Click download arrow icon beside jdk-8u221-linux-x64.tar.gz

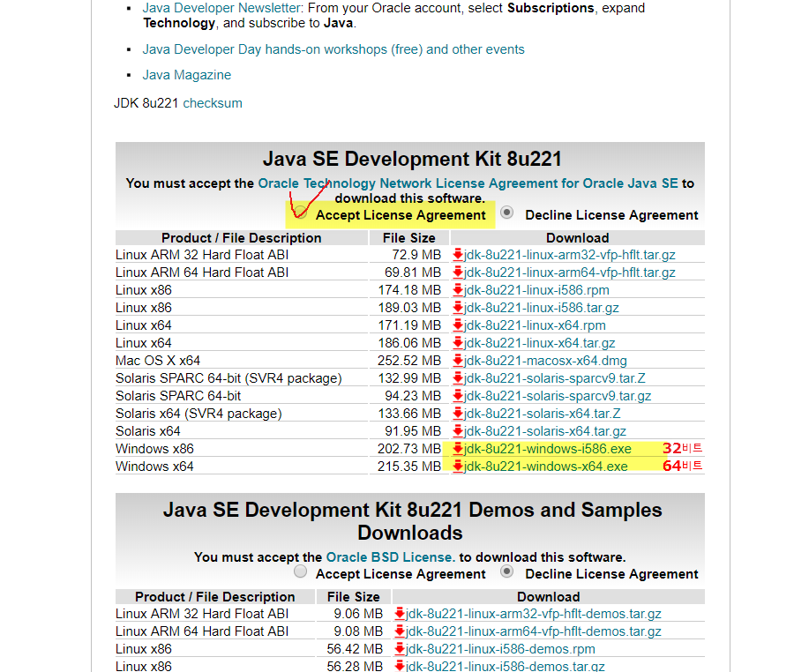coord(458,343)
